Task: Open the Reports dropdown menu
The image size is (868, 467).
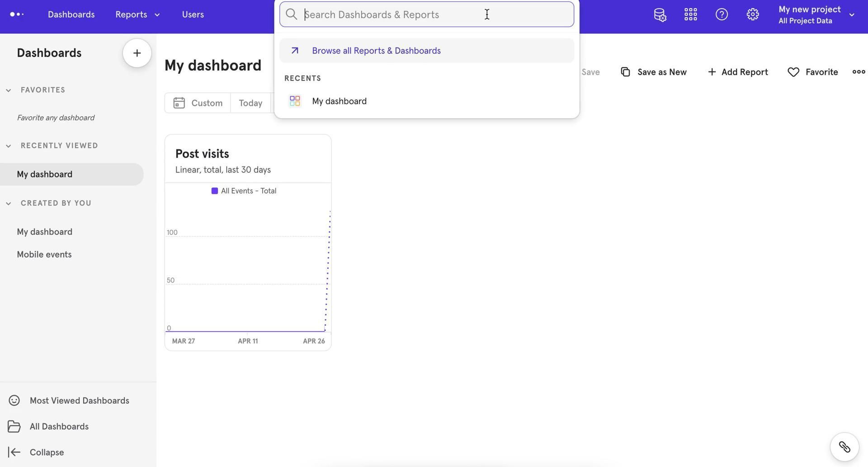Action: tap(137, 14)
